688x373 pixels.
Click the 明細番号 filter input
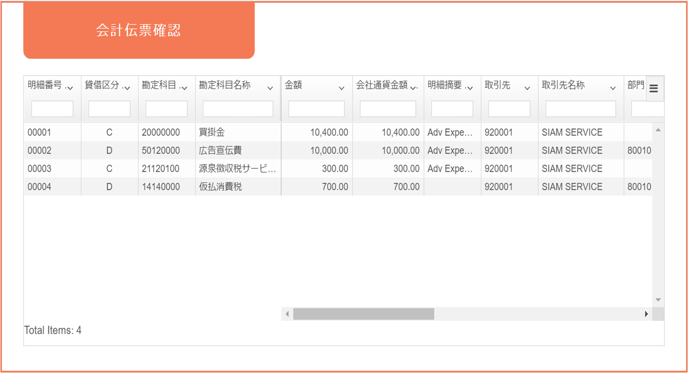[x=52, y=109]
